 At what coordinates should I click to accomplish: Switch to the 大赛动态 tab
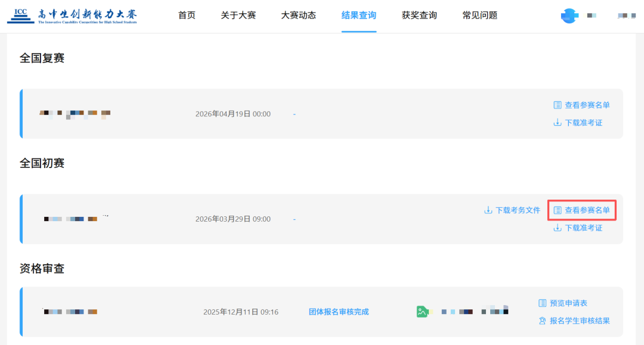pos(298,15)
